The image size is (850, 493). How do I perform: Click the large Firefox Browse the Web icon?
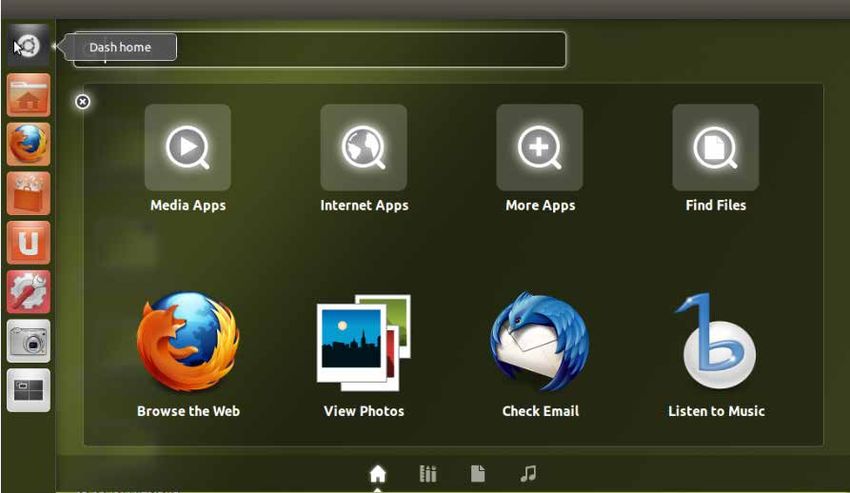tap(188, 342)
